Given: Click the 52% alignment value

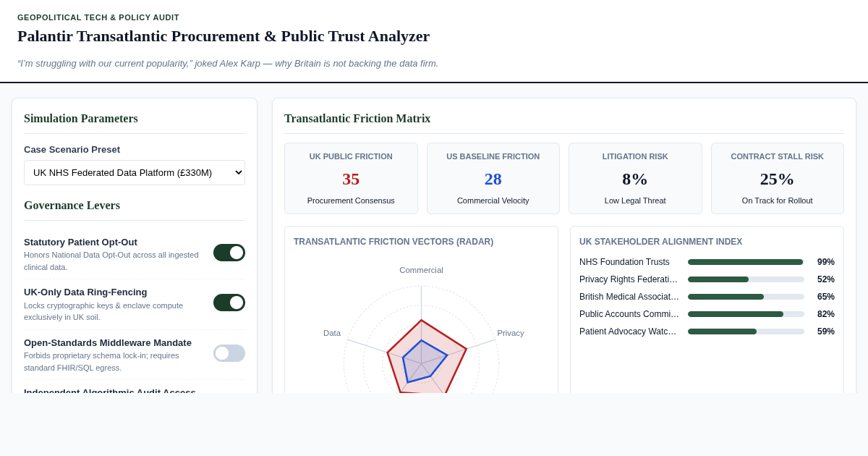Looking at the screenshot, I should pyautogui.click(x=825, y=279).
